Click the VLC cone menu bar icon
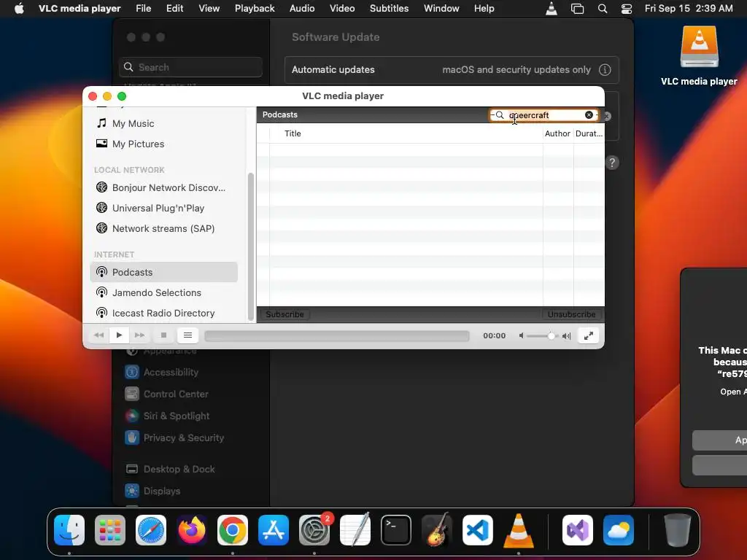747x560 pixels. coord(551,9)
